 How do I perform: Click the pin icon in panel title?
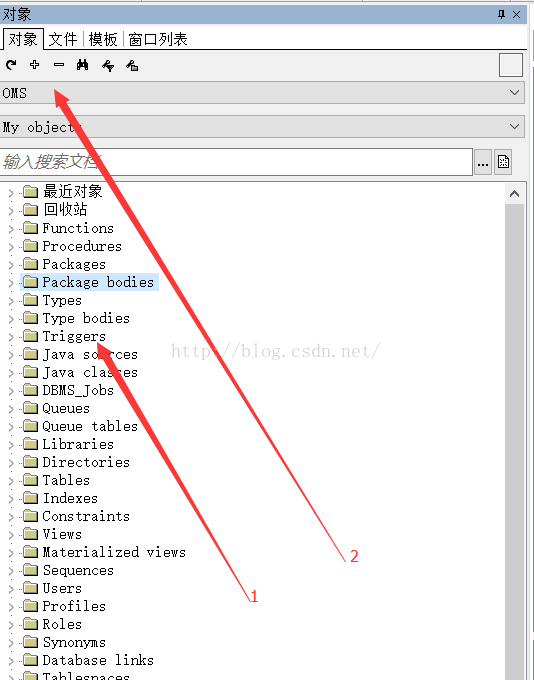click(501, 14)
